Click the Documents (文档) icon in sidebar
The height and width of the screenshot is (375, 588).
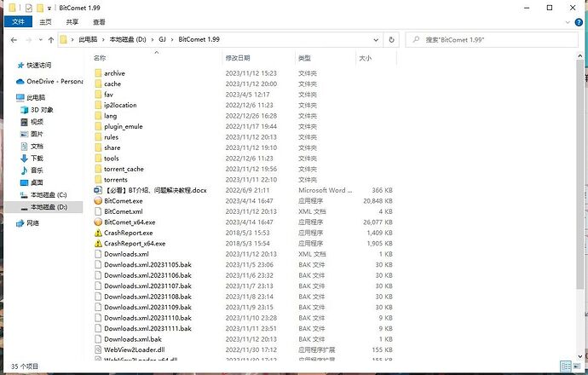(x=25, y=147)
